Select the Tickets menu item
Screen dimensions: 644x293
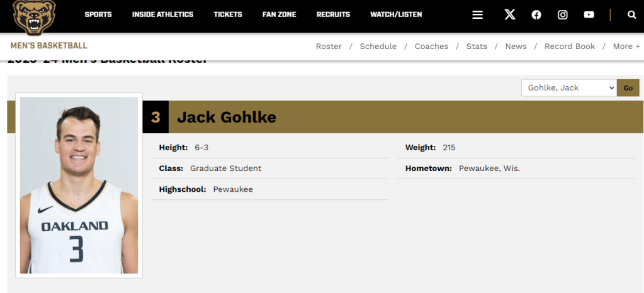click(x=228, y=14)
